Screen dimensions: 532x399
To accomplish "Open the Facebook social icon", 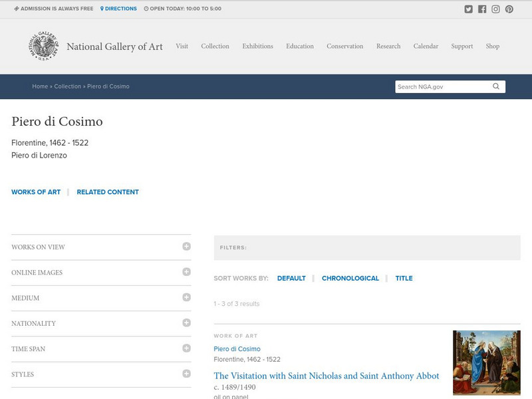I will (482, 9).
